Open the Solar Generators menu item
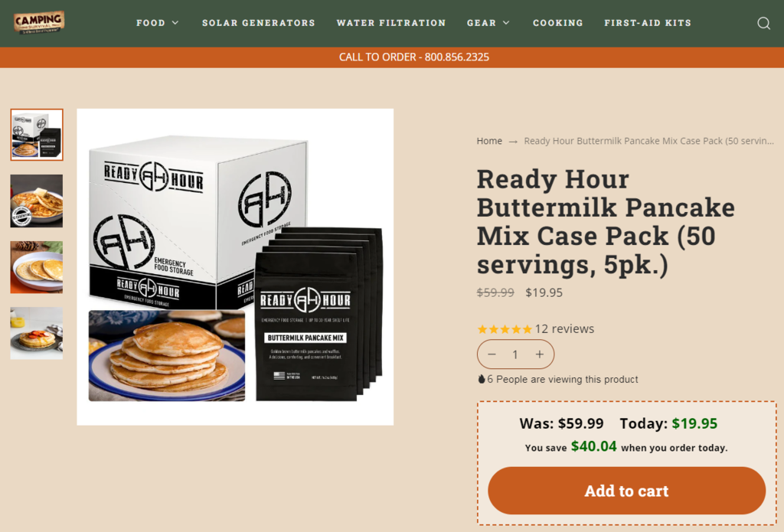784x532 pixels. coord(259,23)
